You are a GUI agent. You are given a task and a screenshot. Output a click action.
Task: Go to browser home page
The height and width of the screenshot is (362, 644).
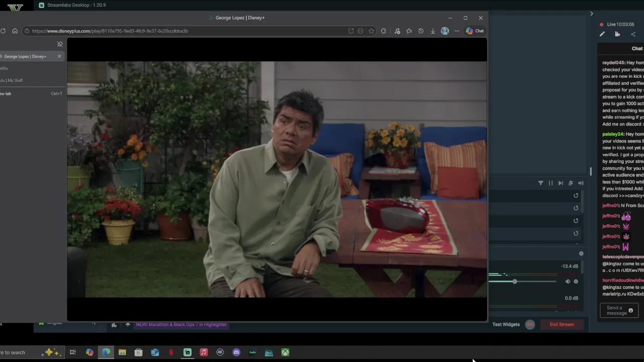click(15, 31)
